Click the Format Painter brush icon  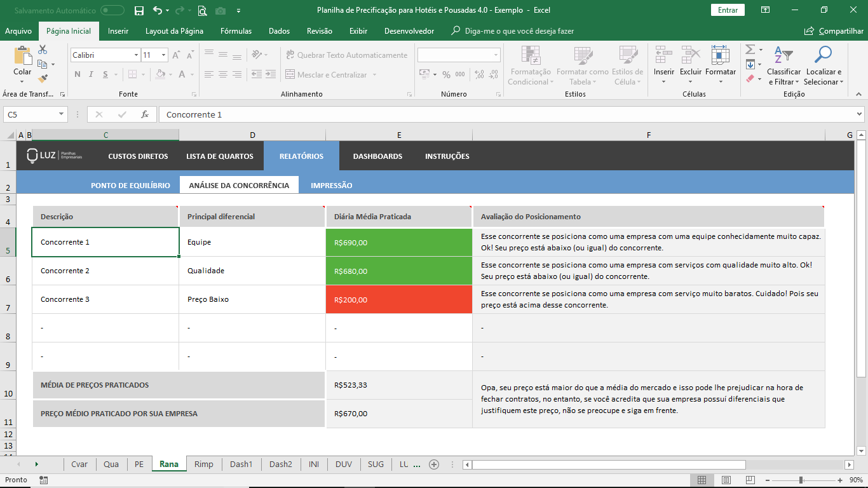click(43, 79)
